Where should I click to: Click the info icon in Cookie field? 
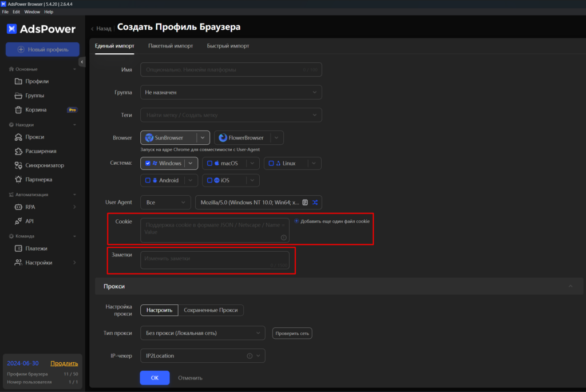tap(283, 237)
